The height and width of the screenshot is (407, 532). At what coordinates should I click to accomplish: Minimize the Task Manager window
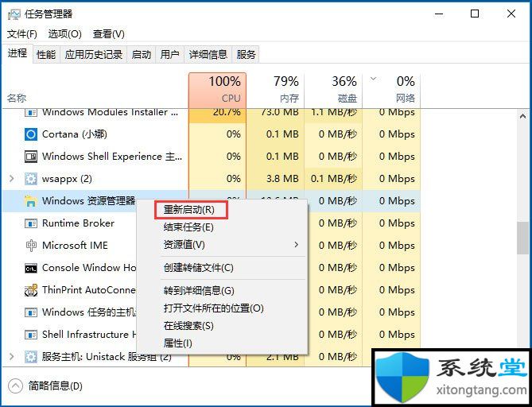tap(439, 14)
